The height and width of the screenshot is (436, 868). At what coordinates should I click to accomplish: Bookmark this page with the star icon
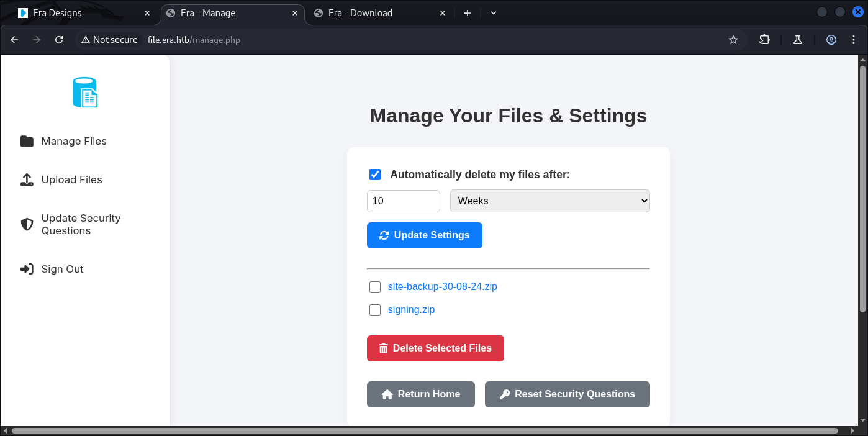[x=733, y=40]
